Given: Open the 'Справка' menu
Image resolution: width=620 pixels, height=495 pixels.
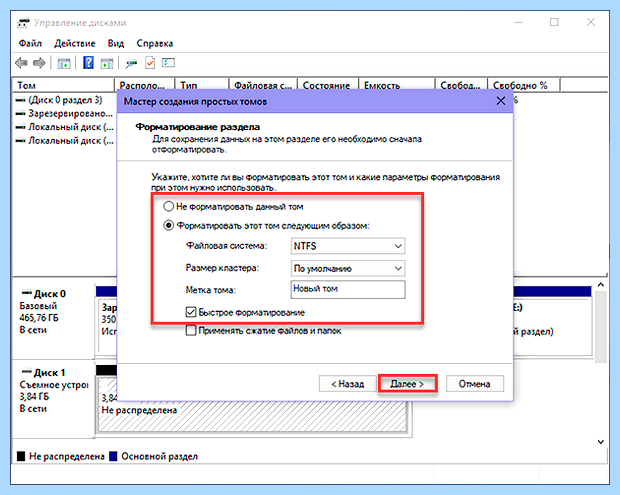Looking at the screenshot, I should pos(155,43).
